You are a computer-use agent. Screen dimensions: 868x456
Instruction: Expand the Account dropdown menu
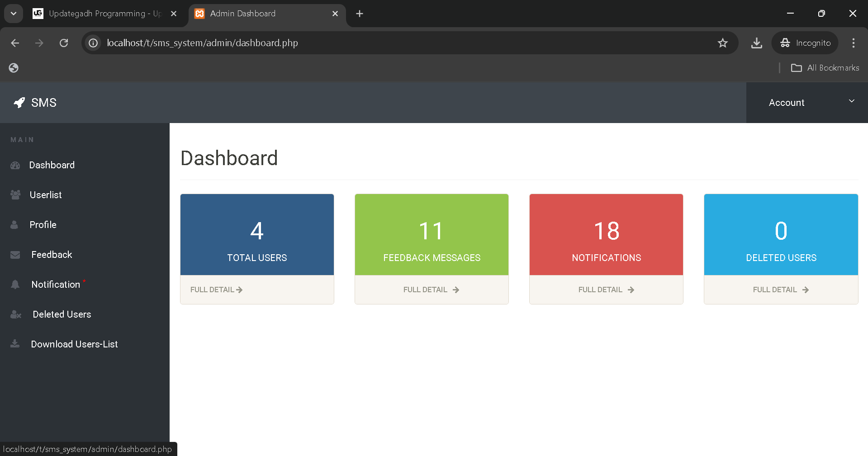tap(806, 103)
